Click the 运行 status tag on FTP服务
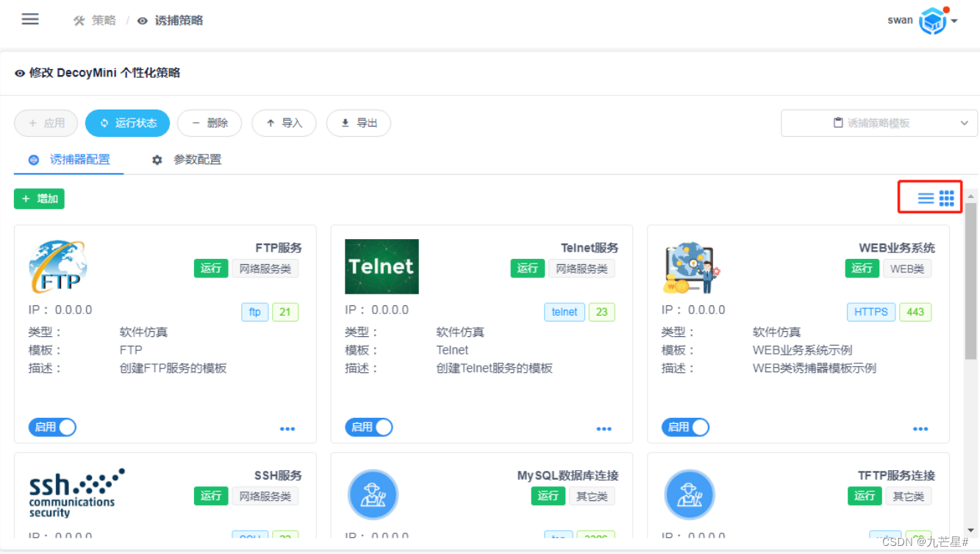980x554 pixels. (211, 269)
